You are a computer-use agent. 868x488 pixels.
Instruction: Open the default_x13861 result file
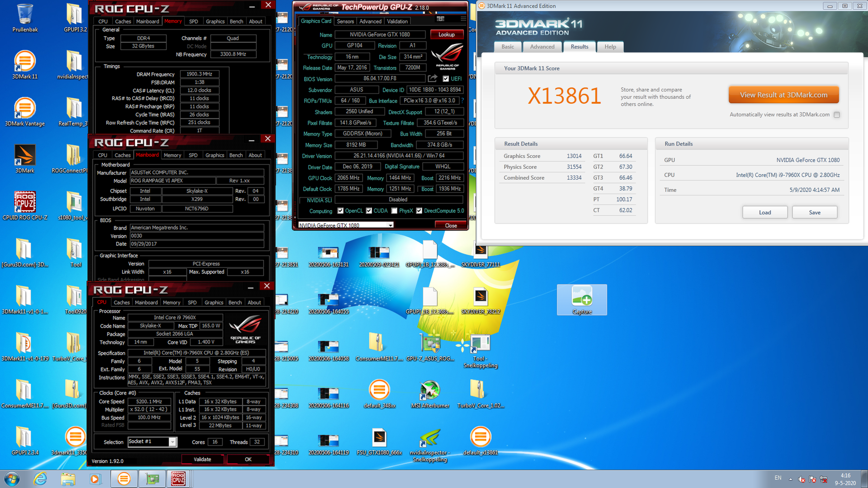(x=481, y=441)
